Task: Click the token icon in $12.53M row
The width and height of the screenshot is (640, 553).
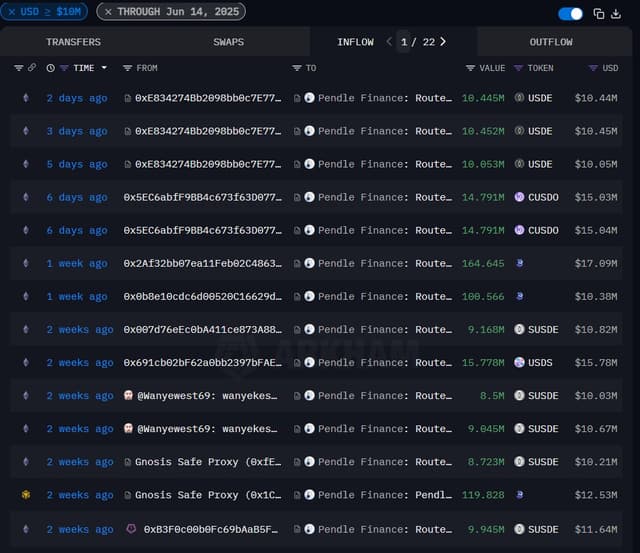Action: coord(520,495)
